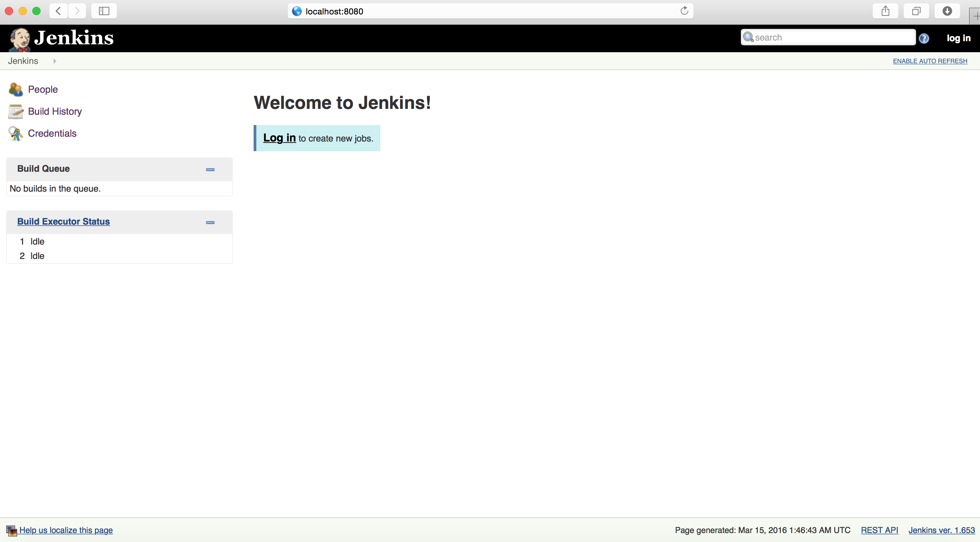Click the Credentials keys icon
The height and width of the screenshot is (542, 980).
[15, 134]
